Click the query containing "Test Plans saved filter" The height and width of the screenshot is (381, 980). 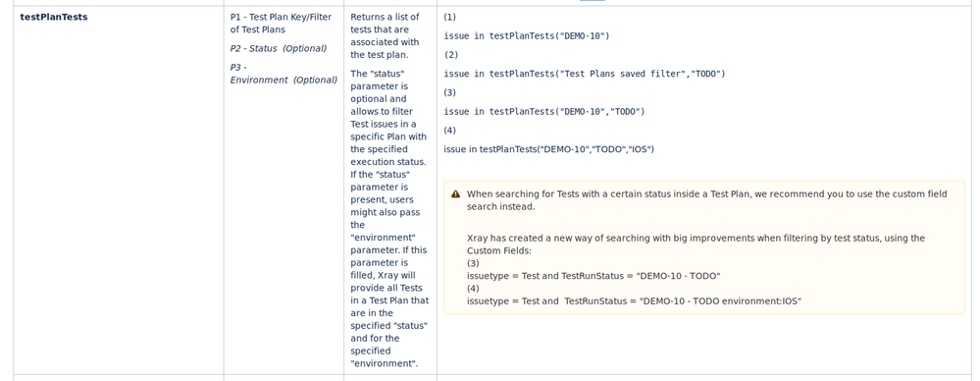point(585,74)
